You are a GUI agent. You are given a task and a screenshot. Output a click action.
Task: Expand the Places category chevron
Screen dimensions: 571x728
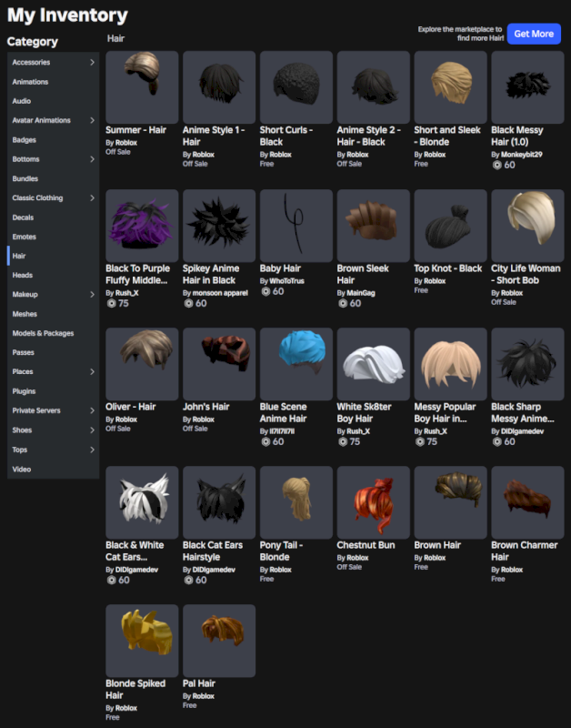(92, 371)
